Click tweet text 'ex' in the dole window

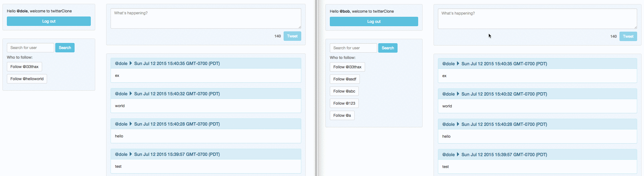point(117,75)
